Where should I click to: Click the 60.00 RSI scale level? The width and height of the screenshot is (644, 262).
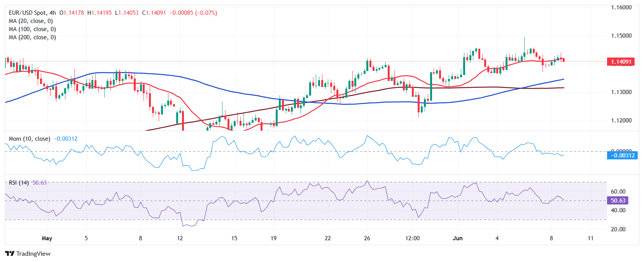[x=618, y=192]
